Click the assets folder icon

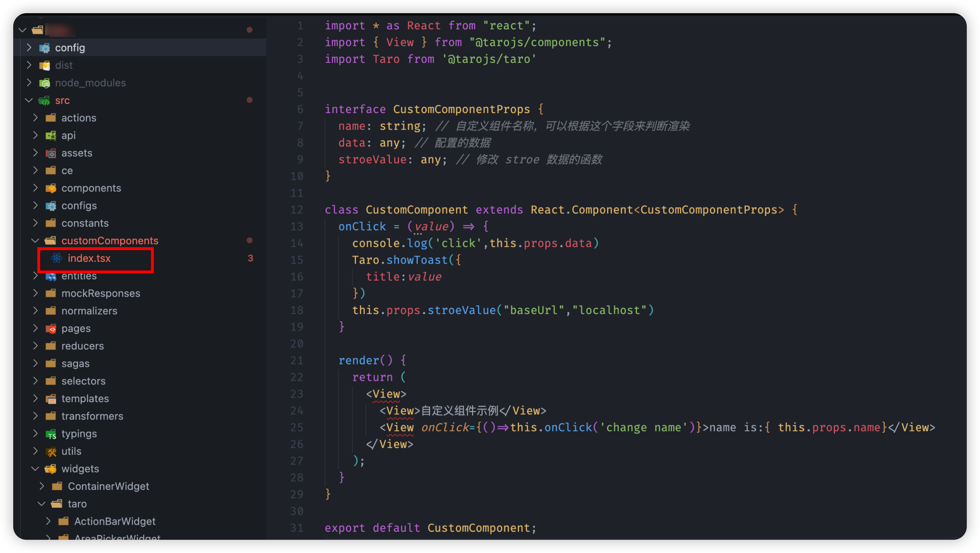click(51, 153)
